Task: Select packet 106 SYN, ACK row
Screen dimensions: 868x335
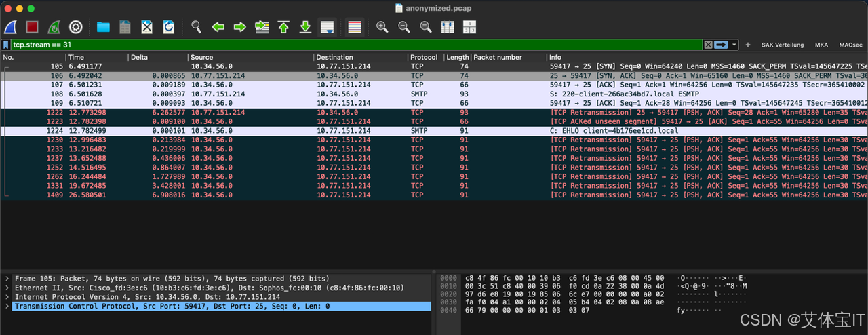Action: (x=434, y=76)
